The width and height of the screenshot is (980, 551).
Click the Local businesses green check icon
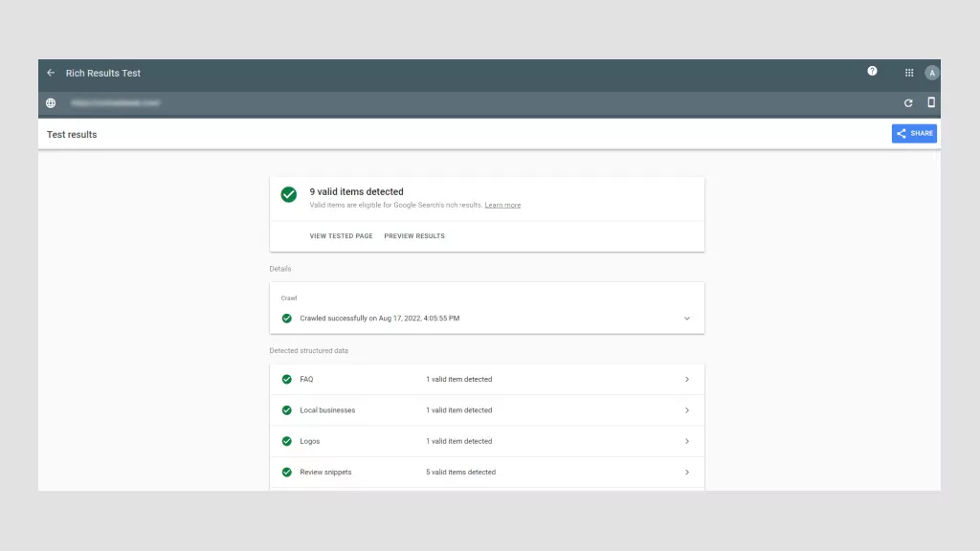[286, 410]
